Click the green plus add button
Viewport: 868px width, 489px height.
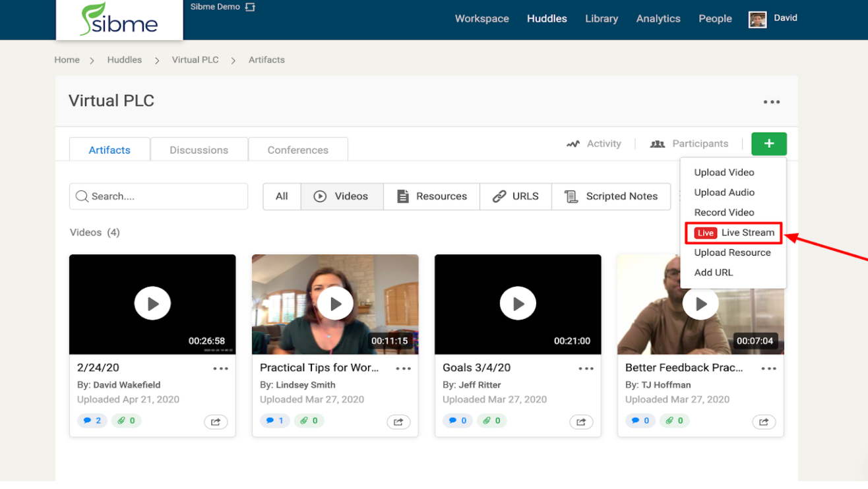[x=768, y=144]
